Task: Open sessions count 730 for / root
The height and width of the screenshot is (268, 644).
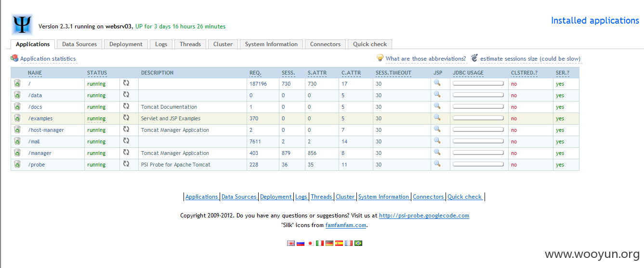Action: [x=286, y=84]
